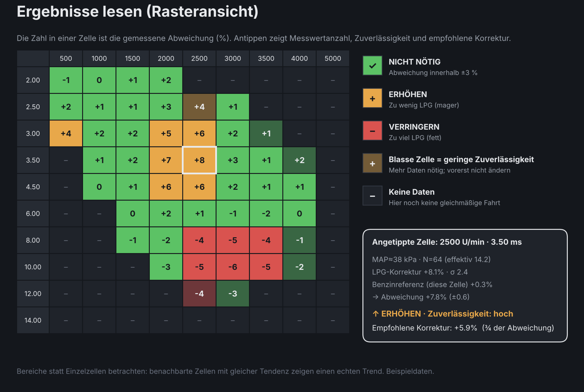Tap the -3 cell at 3000 U/min, 12.00 ms
The width and height of the screenshot is (584, 392).
coord(233,294)
